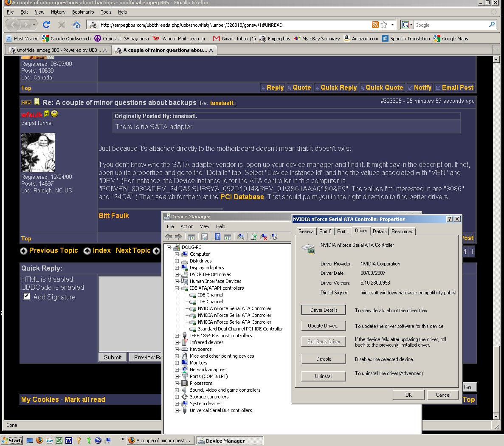Open the Start menu

(x=12, y=440)
